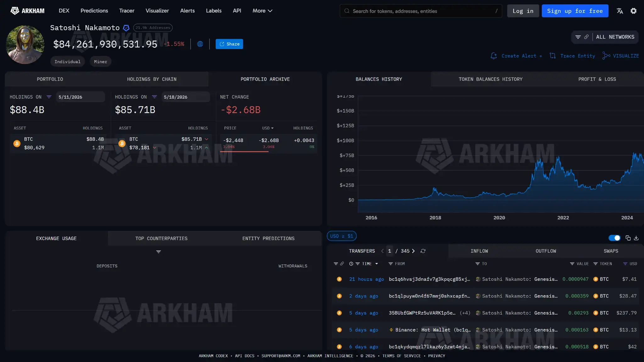Open the Tracer navigation item
Viewport: 644px width, 362px height.
(127, 11)
